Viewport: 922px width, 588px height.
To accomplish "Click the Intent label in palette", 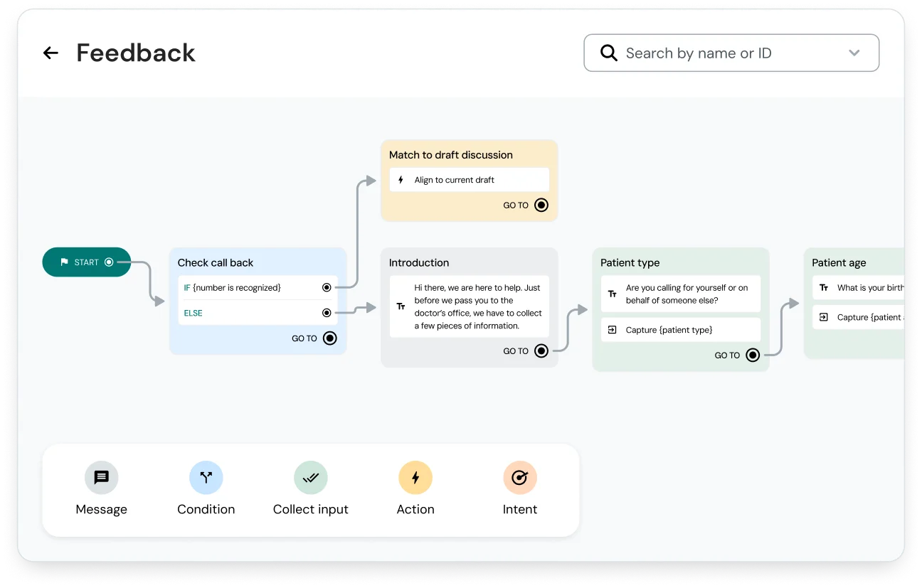I will click(x=520, y=509).
